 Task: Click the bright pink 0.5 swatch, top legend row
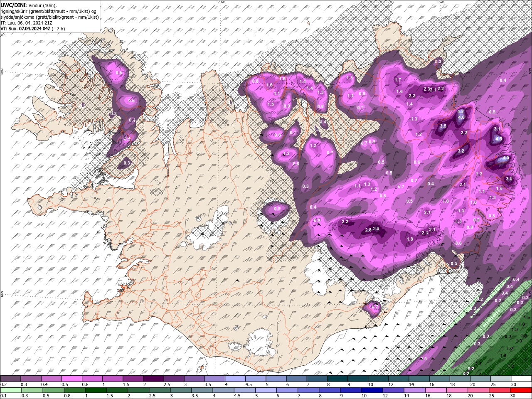pos(71,379)
